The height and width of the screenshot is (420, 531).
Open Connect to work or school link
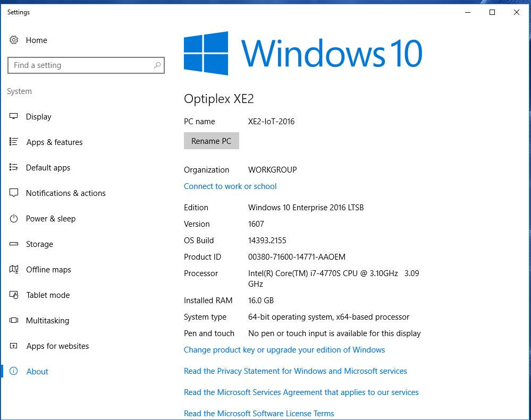tap(230, 186)
